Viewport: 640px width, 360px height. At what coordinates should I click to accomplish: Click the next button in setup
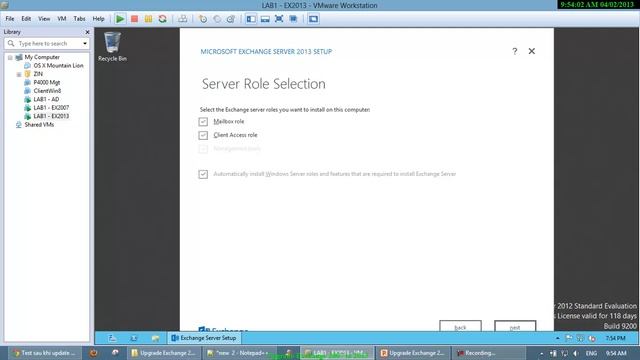point(515,326)
